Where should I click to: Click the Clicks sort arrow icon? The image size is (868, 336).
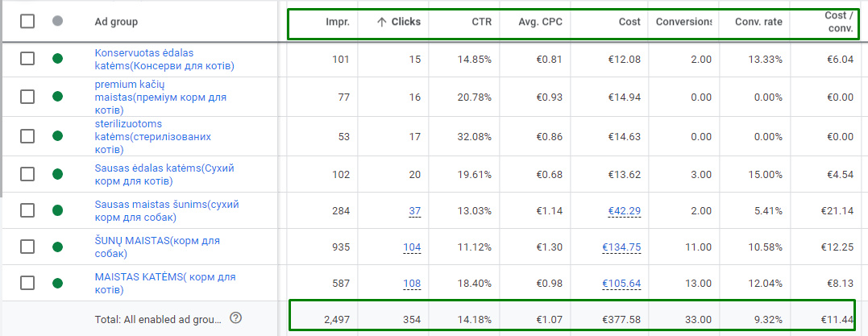click(x=382, y=22)
